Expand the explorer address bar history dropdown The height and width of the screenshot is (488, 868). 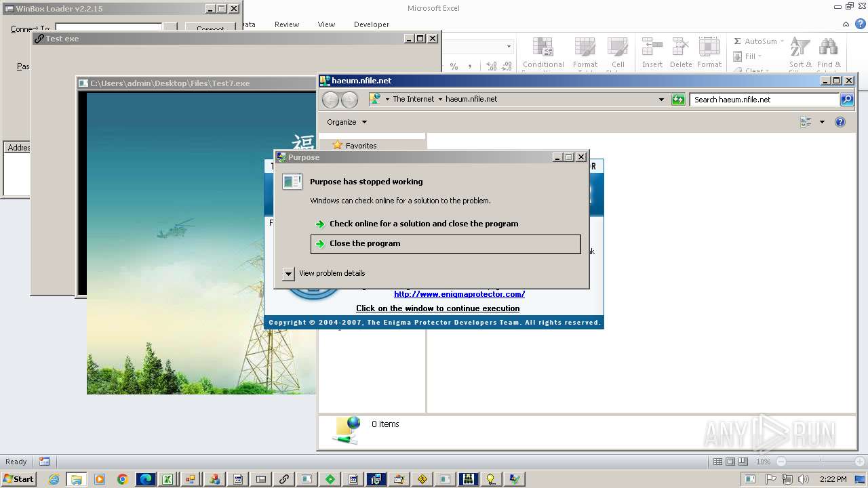tap(662, 100)
